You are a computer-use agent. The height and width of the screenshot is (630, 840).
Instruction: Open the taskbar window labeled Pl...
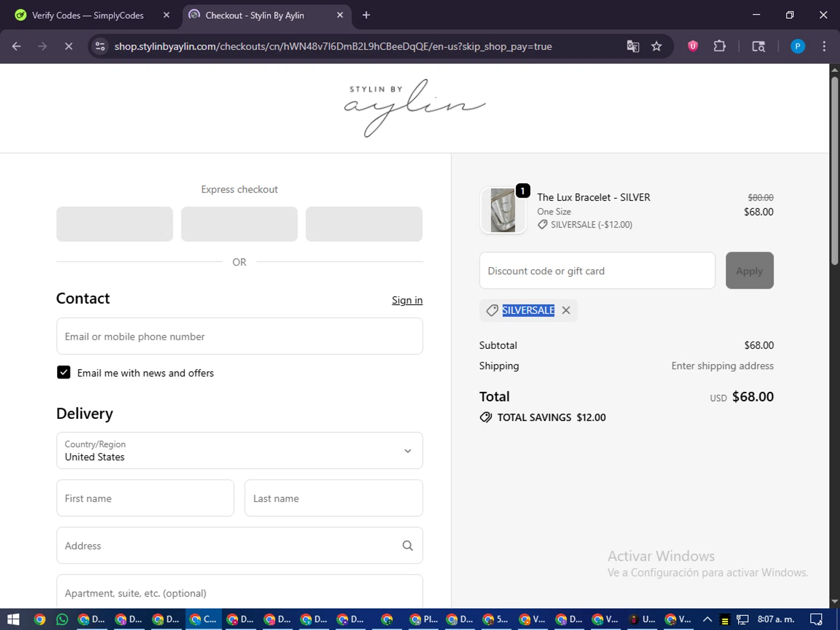424,619
